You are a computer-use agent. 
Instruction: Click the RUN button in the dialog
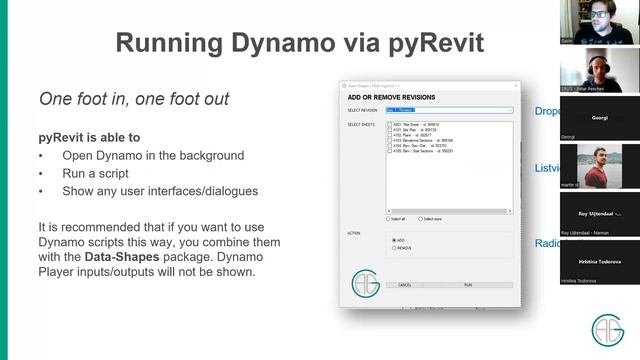pos(468,285)
